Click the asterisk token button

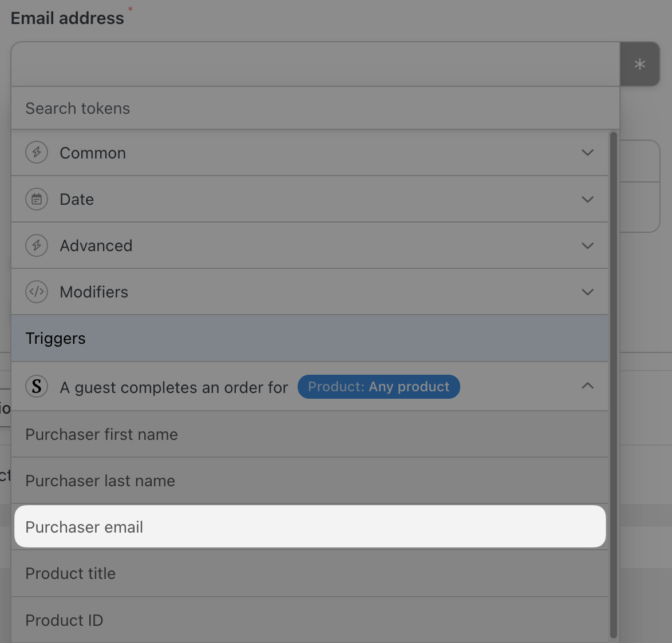[x=639, y=64]
